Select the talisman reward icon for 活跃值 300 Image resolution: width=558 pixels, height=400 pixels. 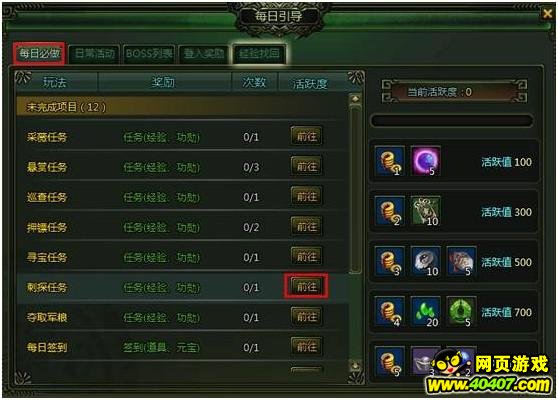(x=426, y=210)
